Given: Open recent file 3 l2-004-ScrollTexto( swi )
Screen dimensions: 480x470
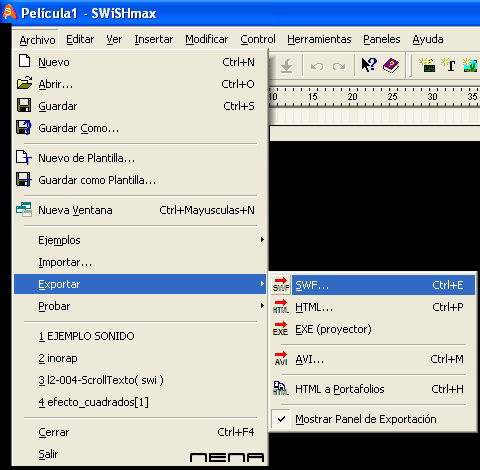Looking at the screenshot, I should (139, 380).
